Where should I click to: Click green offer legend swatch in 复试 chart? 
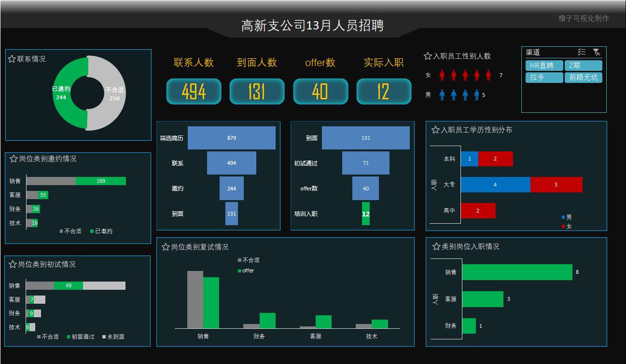point(239,271)
